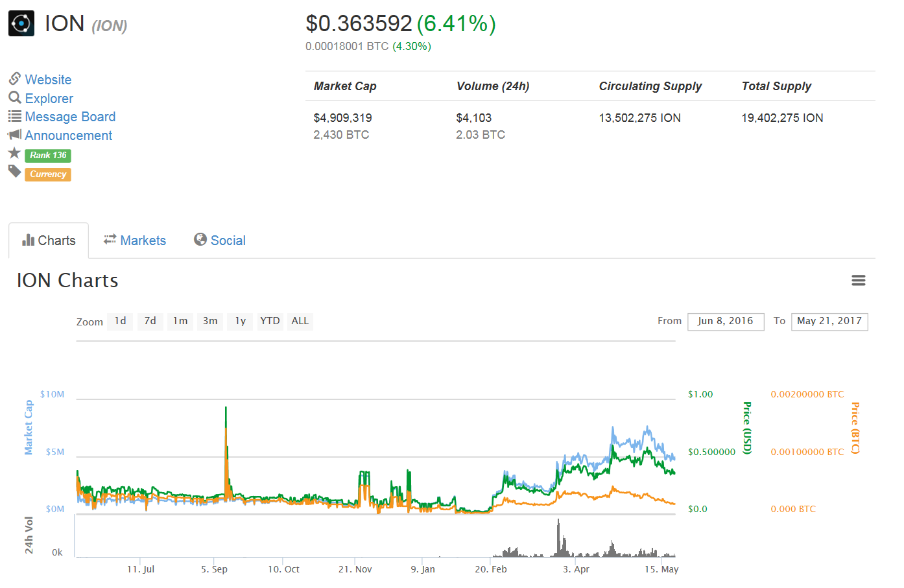Open the Message Board link
904x588 pixels.
[70, 117]
